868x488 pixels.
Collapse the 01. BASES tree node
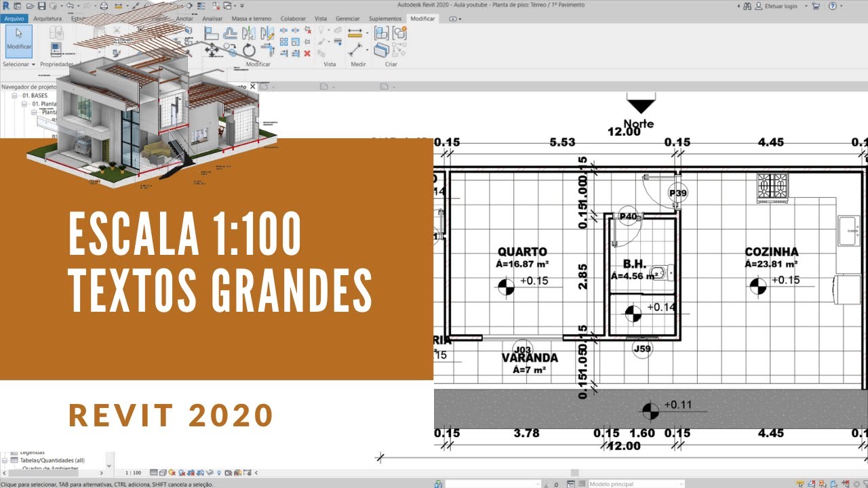click(15, 96)
